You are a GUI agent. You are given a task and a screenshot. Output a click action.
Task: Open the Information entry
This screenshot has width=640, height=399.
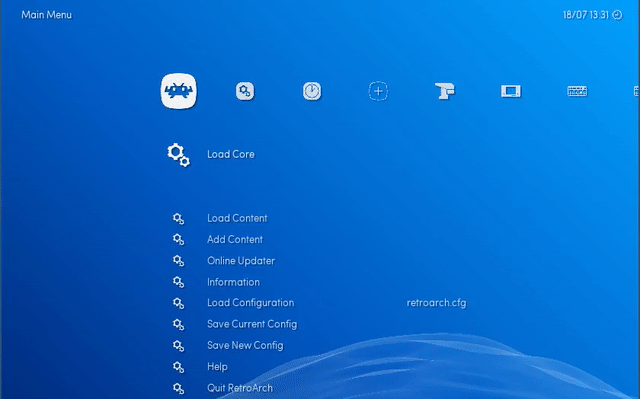(x=233, y=282)
